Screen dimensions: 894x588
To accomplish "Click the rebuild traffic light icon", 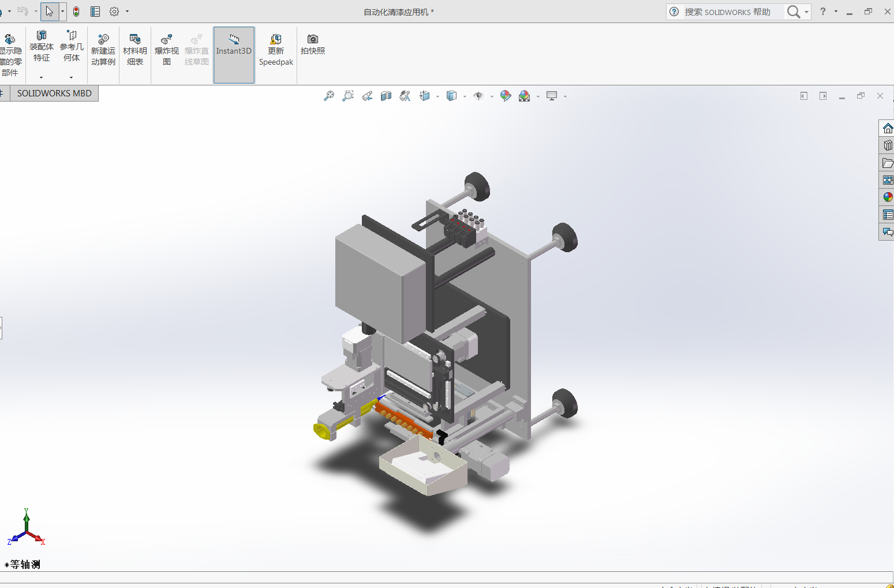I will coord(76,12).
